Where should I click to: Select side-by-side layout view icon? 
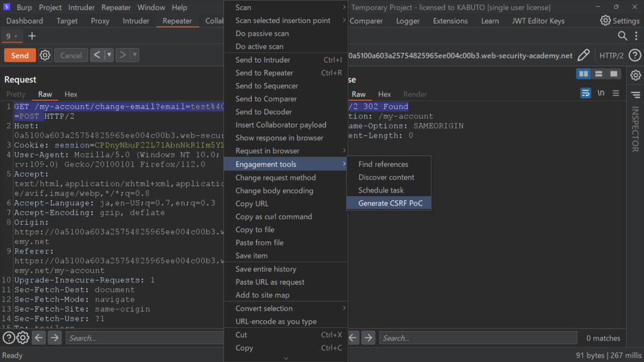click(583, 74)
